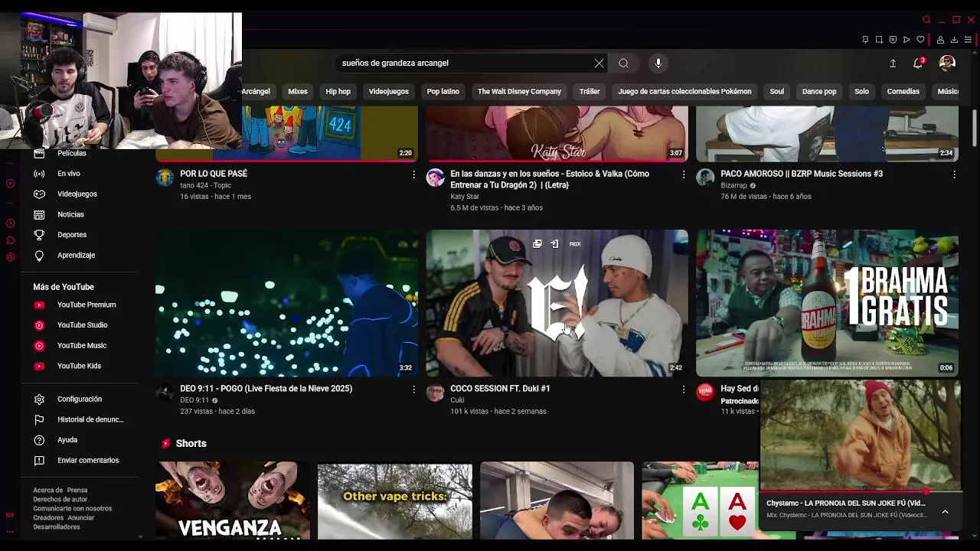The image size is (980, 551).
Task: Open the Opera sidebar extensions icon
Action: [10, 240]
